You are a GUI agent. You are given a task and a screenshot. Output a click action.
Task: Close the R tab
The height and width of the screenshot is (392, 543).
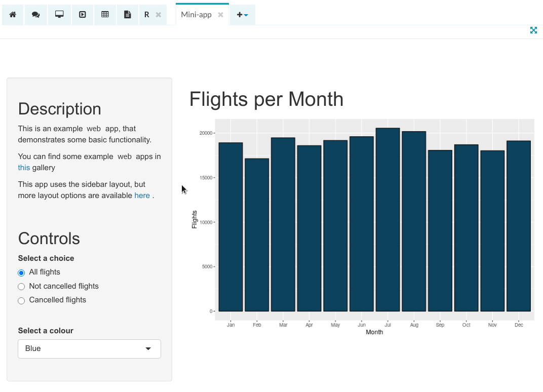point(159,15)
